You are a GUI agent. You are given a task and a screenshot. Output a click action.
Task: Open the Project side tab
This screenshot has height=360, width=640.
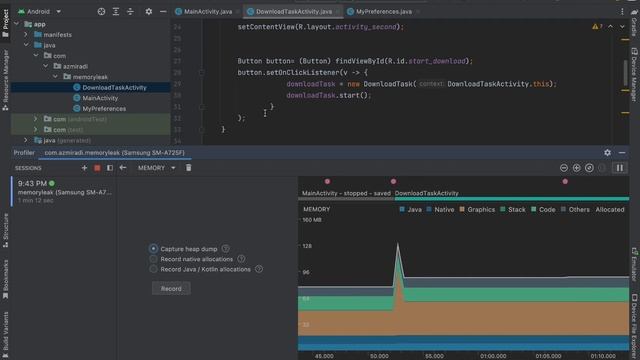tap(5, 24)
